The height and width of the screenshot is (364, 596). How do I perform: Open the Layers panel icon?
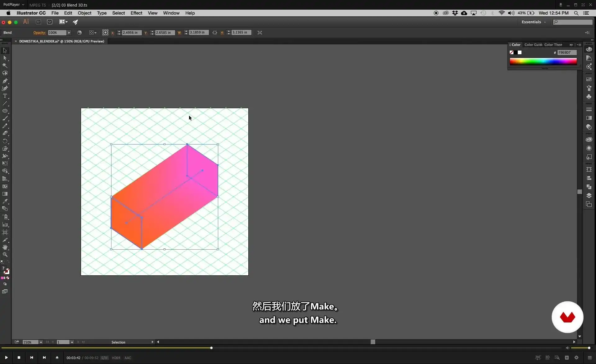tap(589, 196)
